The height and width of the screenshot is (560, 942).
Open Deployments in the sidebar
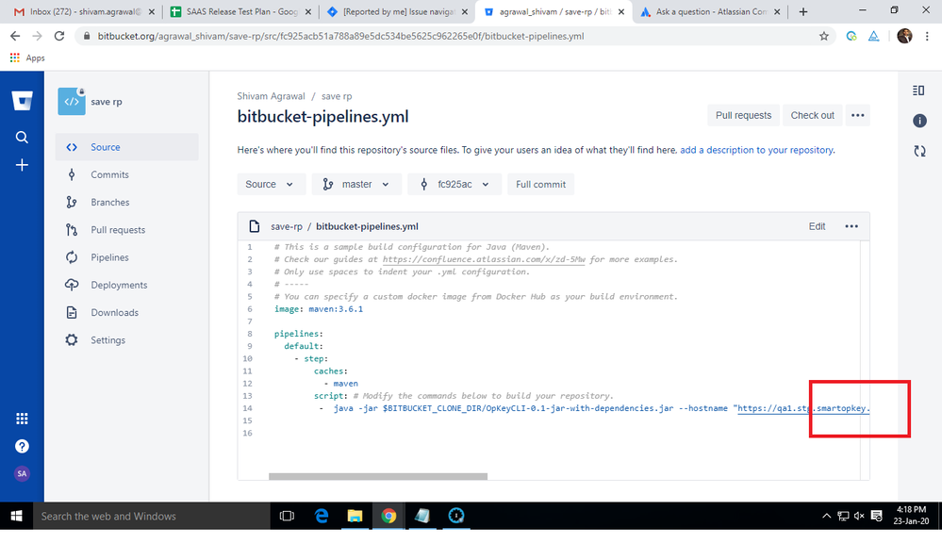(x=126, y=285)
